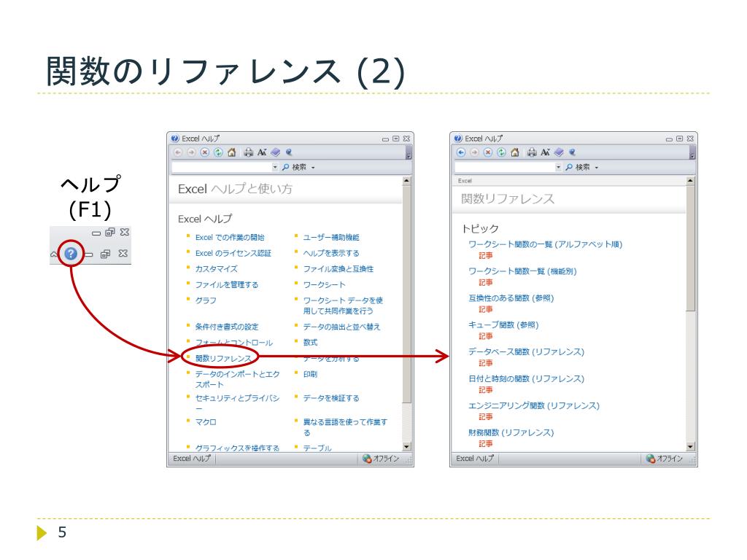Open search box history dropdown, right Help window
Viewport: 747px width, 560px height.
558,168
